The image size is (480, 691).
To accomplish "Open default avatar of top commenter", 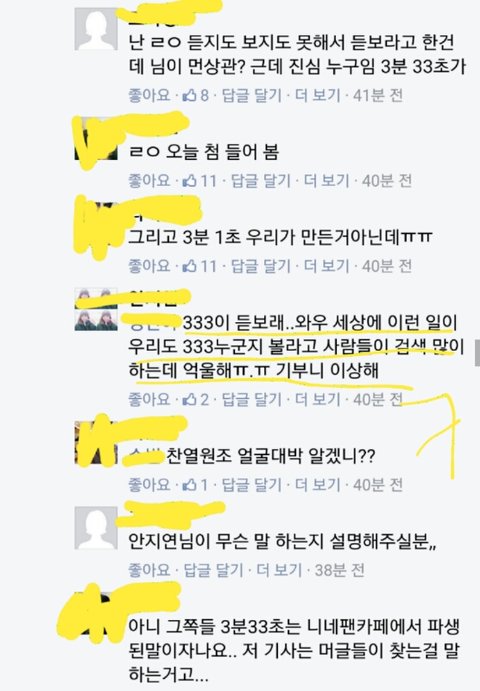I will click(x=96, y=29).
